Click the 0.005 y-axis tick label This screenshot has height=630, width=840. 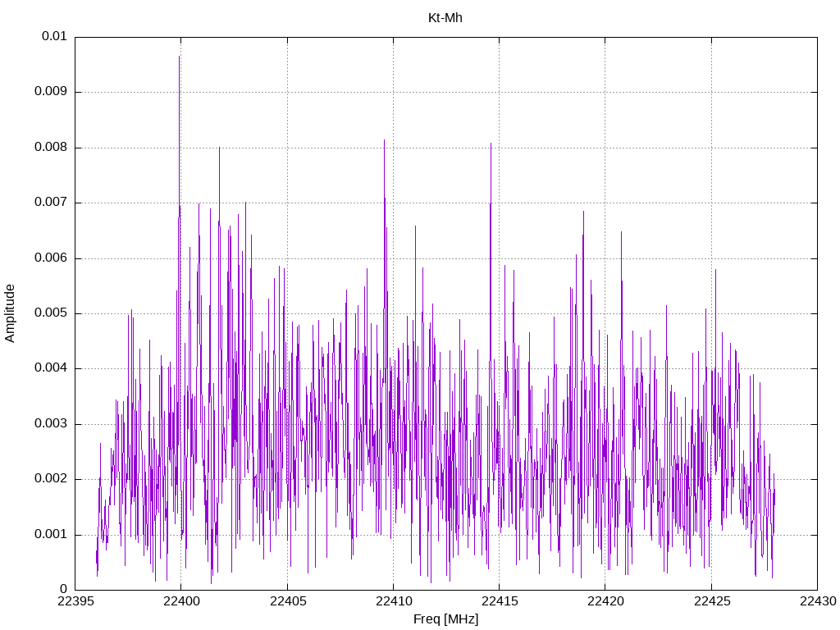pyautogui.click(x=51, y=313)
